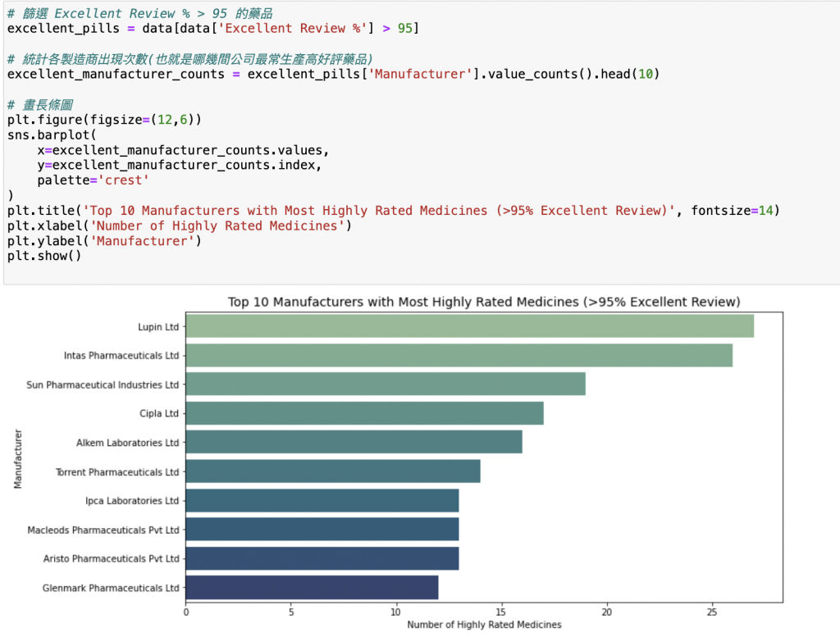Click the 'Alkem Laboratories Ltd' axis label
Viewport: 840px width, 642px height.
[x=127, y=443]
